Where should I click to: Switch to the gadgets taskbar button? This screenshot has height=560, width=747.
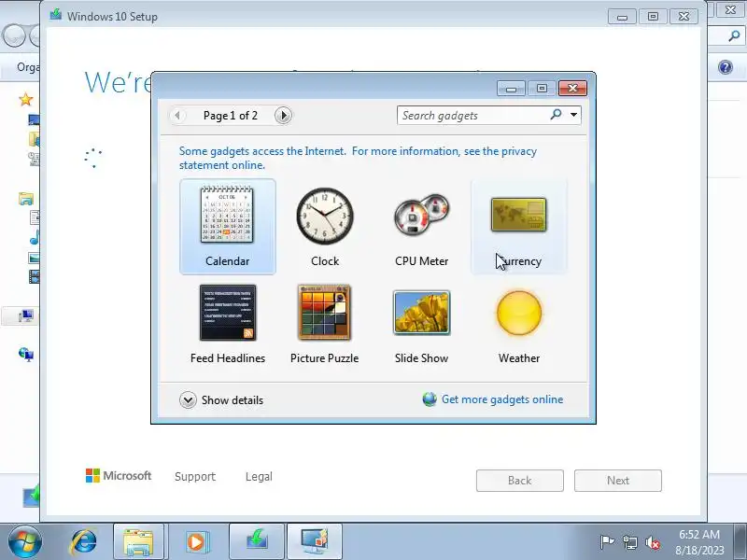click(x=315, y=542)
